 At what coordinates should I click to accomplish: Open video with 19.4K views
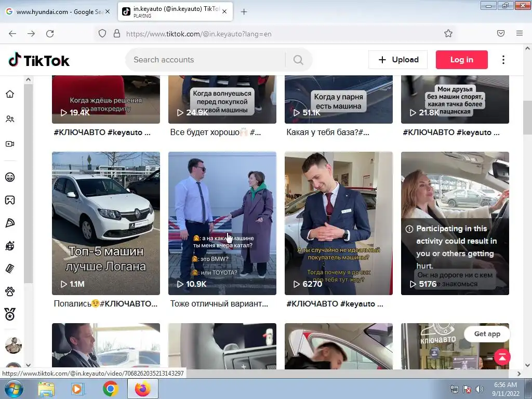click(x=106, y=99)
